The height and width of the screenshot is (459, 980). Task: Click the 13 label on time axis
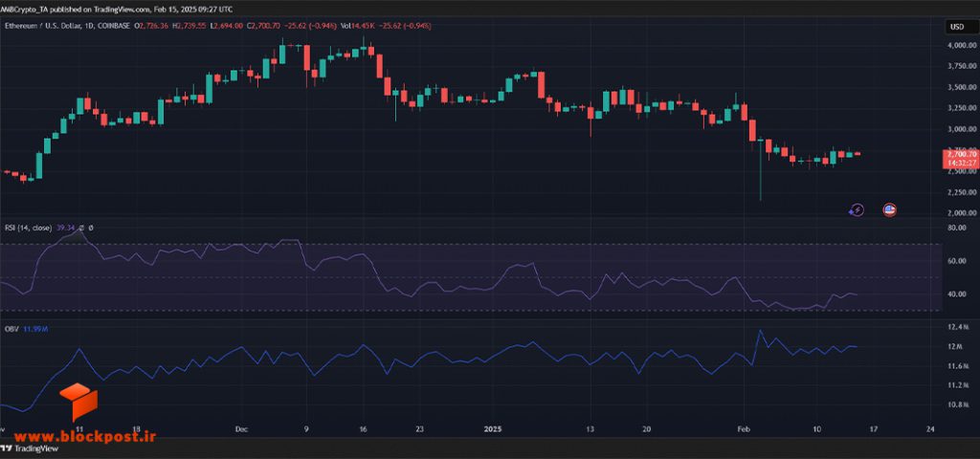click(590, 429)
